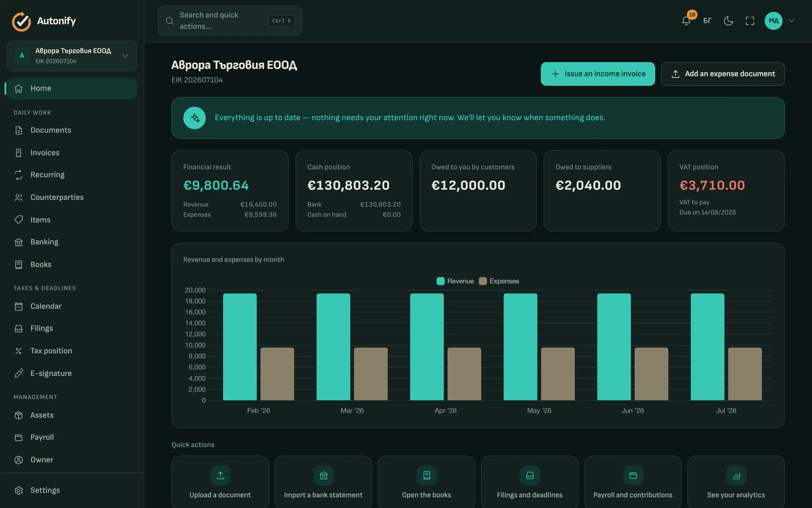This screenshot has width=812, height=508.
Task: Expand the user menu chevron
Action: 792,21
